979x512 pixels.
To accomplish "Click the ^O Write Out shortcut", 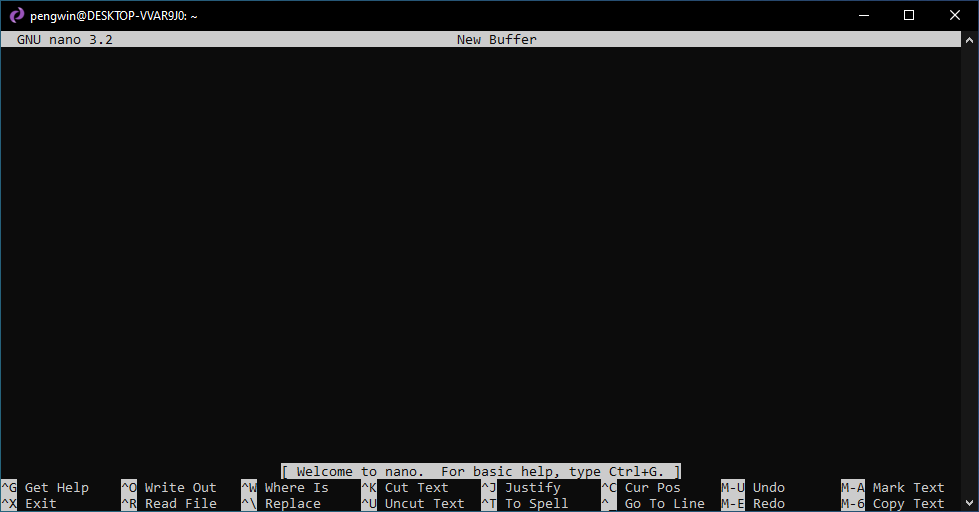I will coord(169,488).
